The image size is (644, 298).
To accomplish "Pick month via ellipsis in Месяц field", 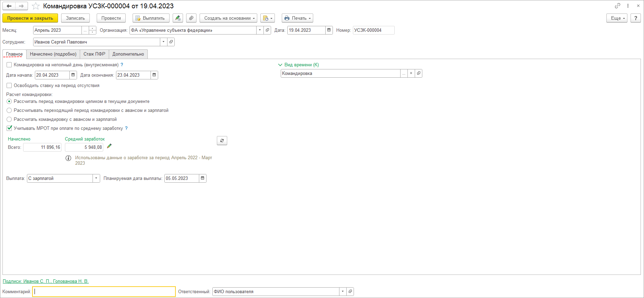I will (x=85, y=30).
